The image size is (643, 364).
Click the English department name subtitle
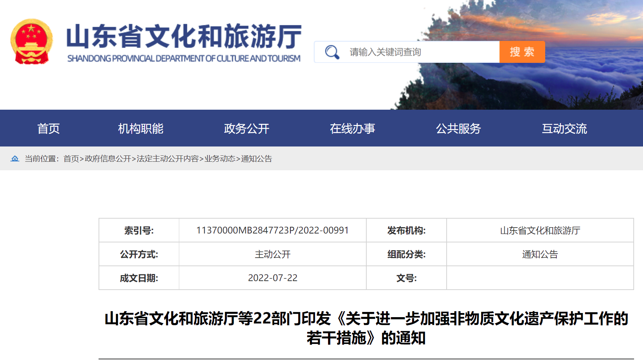184,59
